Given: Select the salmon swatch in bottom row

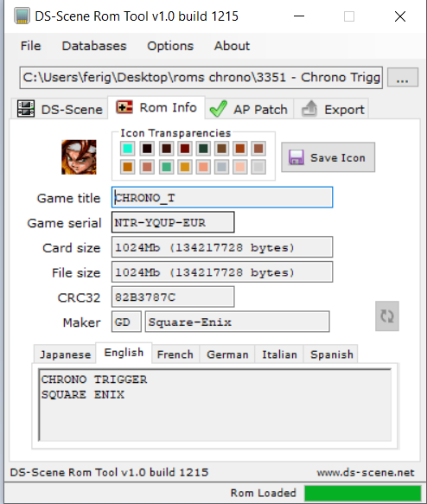Looking at the screenshot, I should tap(203, 167).
